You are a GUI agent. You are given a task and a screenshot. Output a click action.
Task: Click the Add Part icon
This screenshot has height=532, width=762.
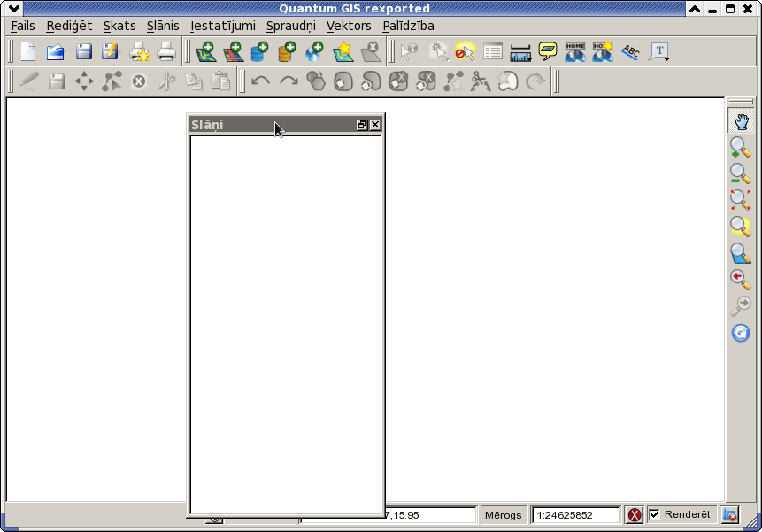coord(371,81)
